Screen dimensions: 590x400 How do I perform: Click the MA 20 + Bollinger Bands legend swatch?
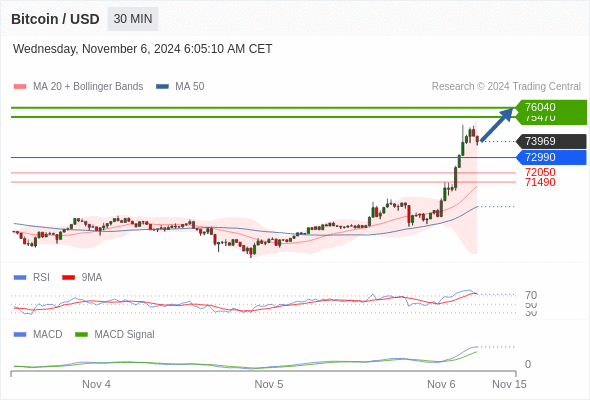20,87
